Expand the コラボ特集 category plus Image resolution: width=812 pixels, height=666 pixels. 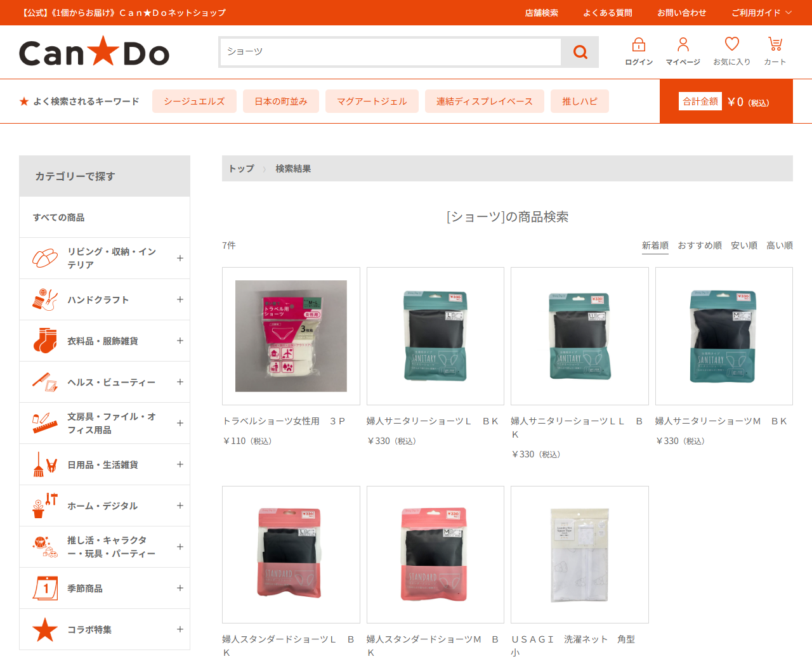click(x=180, y=629)
